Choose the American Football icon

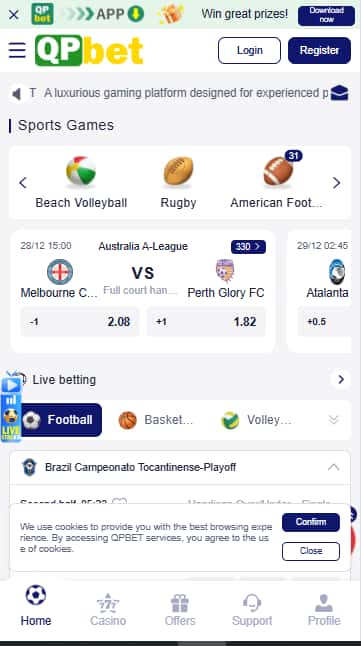point(279,171)
